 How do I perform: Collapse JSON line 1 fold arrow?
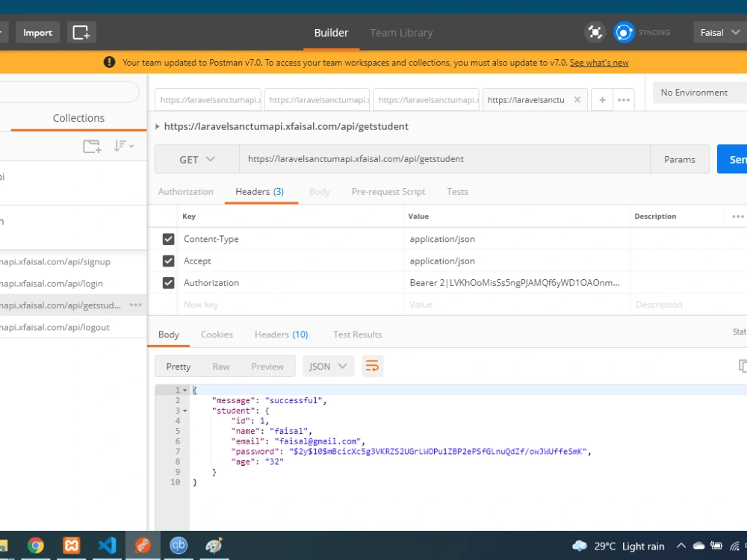click(x=185, y=390)
